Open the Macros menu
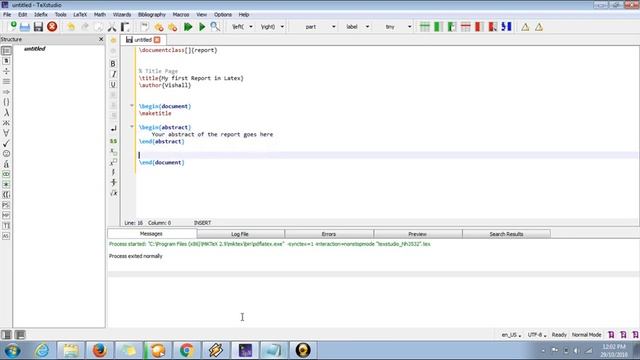640x360 pixels. [x=181, y=14]
